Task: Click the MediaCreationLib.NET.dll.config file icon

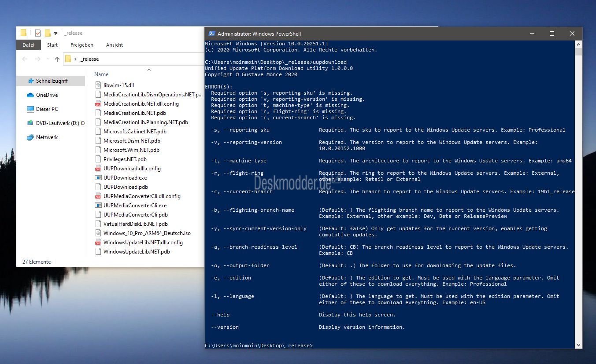Action: [x=98, y=103]
